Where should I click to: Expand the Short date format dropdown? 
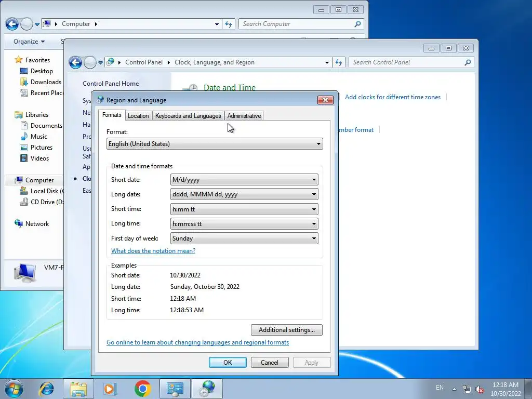[244, 180]
